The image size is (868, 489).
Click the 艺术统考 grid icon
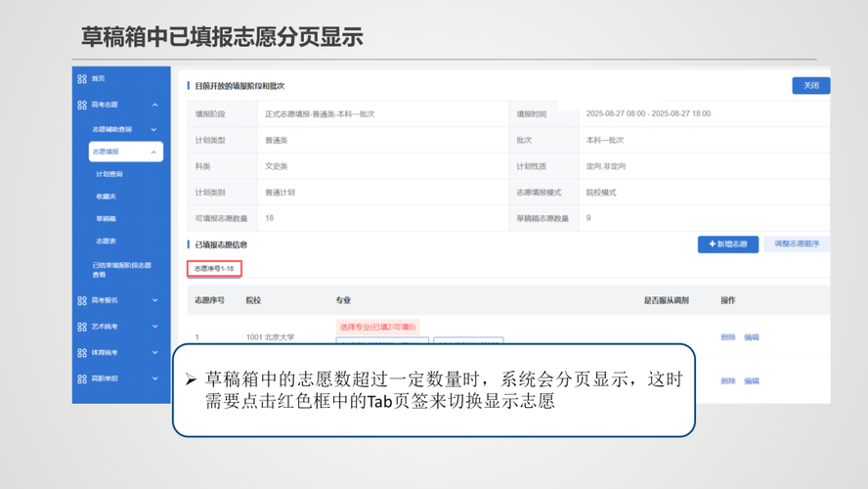pos(82,327)
